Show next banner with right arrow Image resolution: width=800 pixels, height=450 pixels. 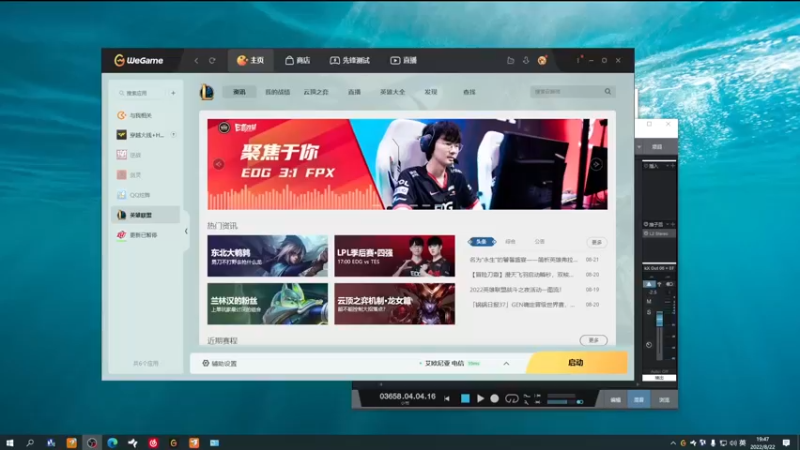tap(596, 164)
